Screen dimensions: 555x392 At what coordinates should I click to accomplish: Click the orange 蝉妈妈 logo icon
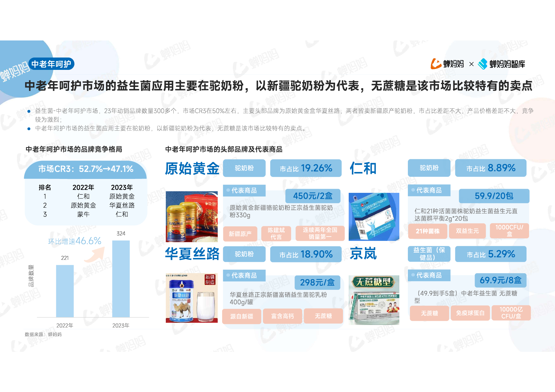tap(436, 64)
